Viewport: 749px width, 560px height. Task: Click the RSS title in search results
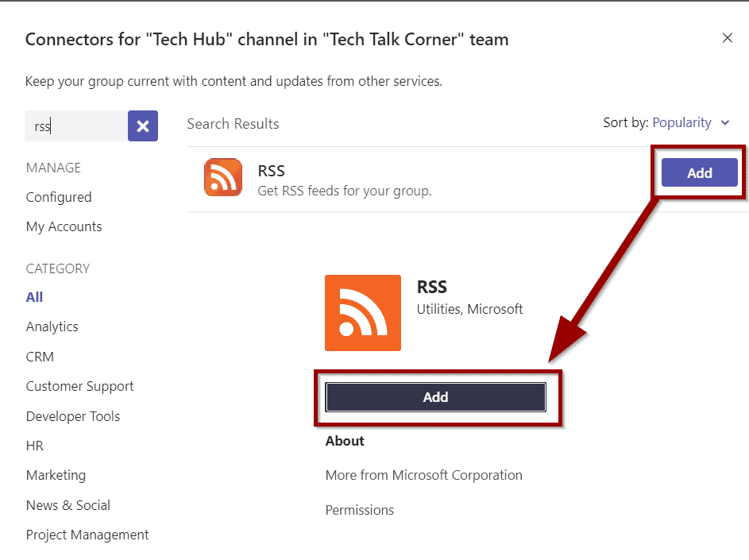pos(272,171)
